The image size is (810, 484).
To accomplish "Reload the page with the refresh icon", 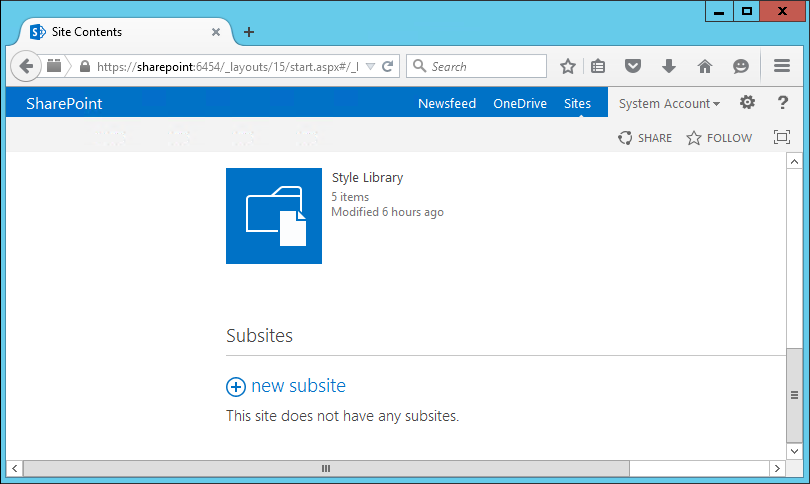I will pyautogui.click(x=387, y=66).
